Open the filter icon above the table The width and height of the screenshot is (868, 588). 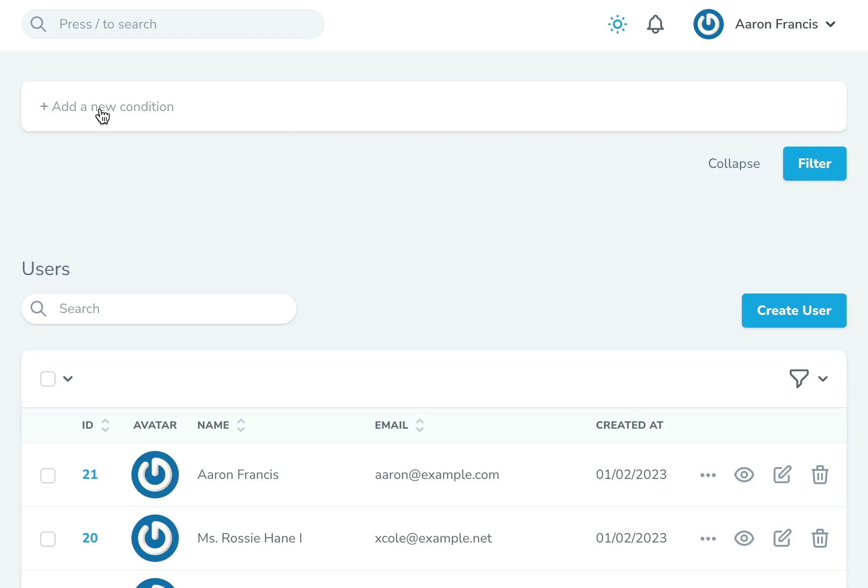798,378
